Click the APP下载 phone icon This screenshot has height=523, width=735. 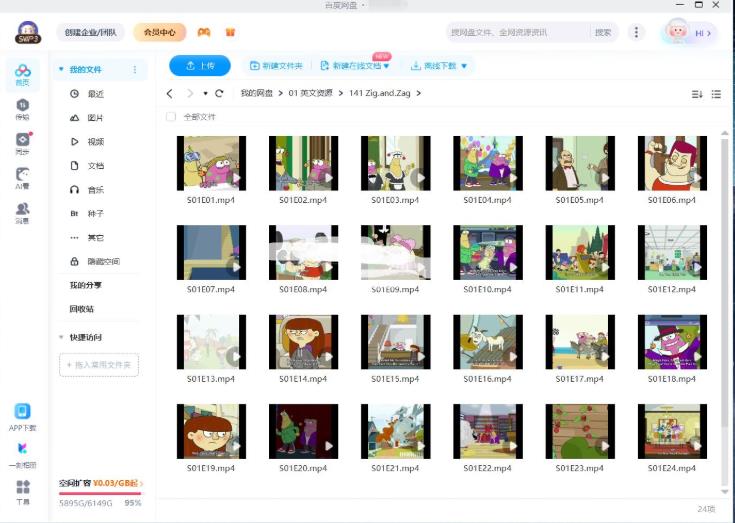click(22, 411)
